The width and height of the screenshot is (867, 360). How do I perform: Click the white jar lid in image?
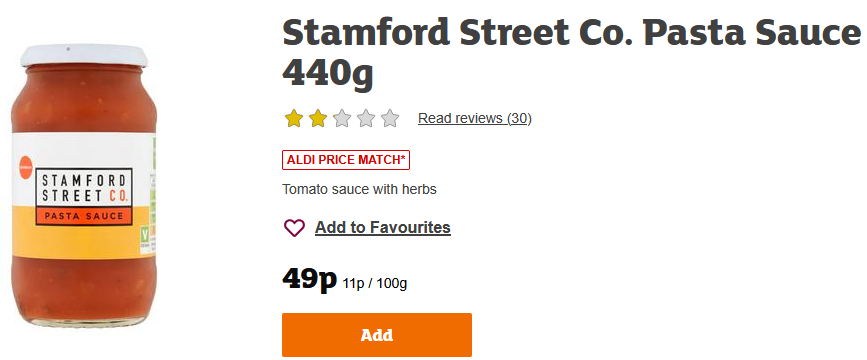(84, 56)
